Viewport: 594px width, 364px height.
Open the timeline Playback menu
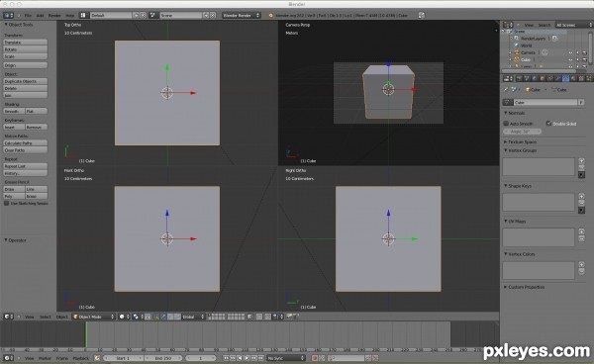[80, 358]
